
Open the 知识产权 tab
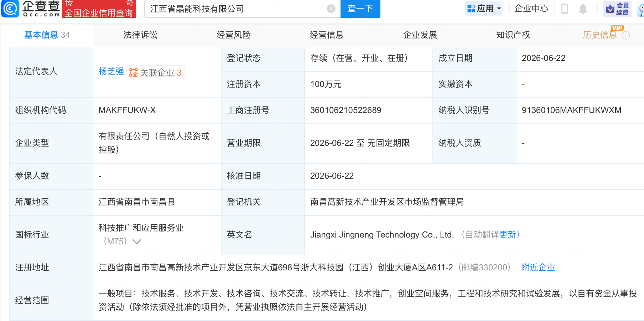[x=513, y=35]
